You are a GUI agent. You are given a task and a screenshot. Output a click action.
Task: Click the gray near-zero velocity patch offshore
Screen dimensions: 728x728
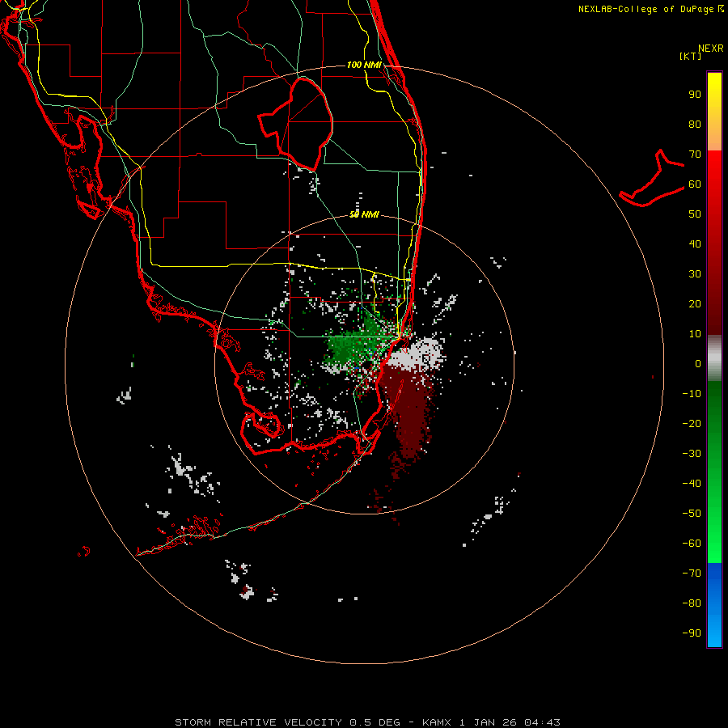click(x=416, y=354)
